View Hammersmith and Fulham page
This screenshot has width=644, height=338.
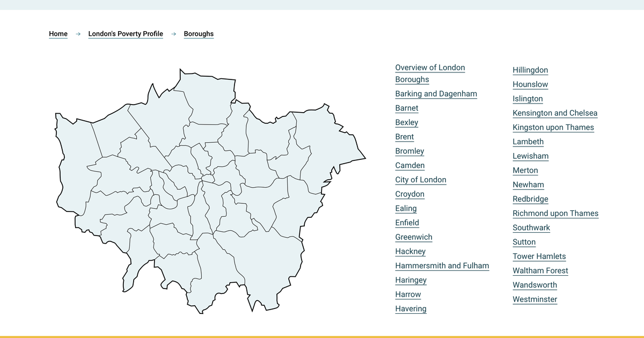pos(442,266)
